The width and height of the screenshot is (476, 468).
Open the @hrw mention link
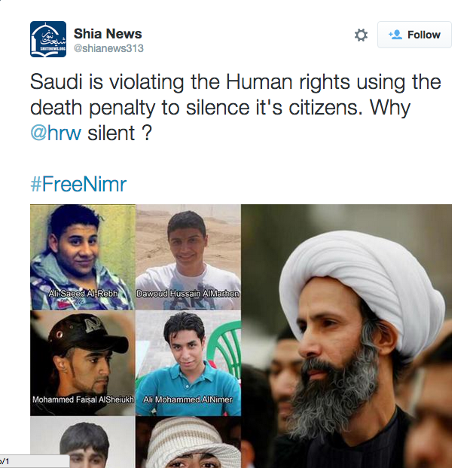click(x=56, y=133)
